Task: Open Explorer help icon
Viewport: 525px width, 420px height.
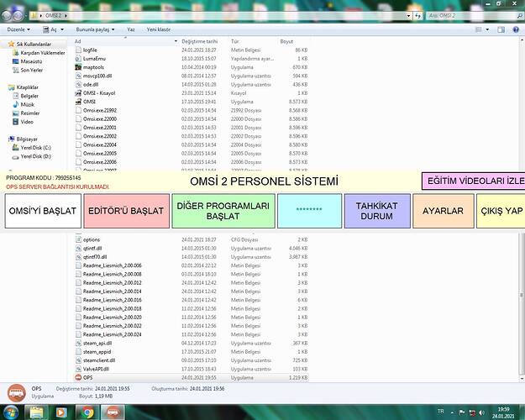Action: 516,29
